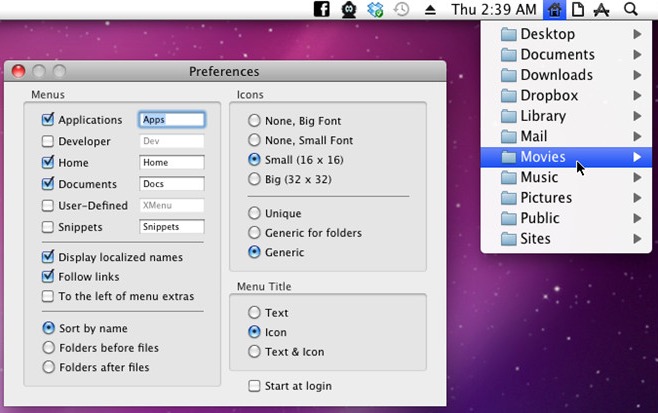This screenshot has height=413, width=658.
Task: Open Spotlight search magnifier
Action: pos(631,9)
